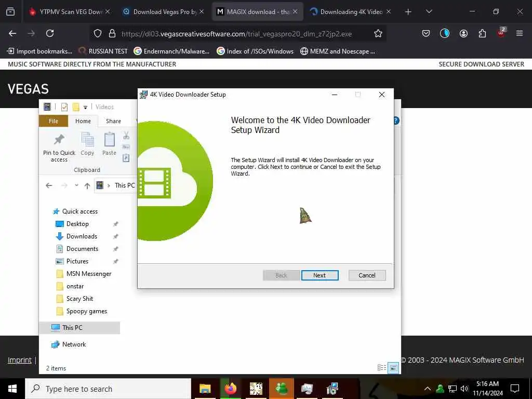Screen dimensions: 532x399
Task: Open the MSN Messenger taskbar icon
Action: pyautogui.click(x=281, y=389)
